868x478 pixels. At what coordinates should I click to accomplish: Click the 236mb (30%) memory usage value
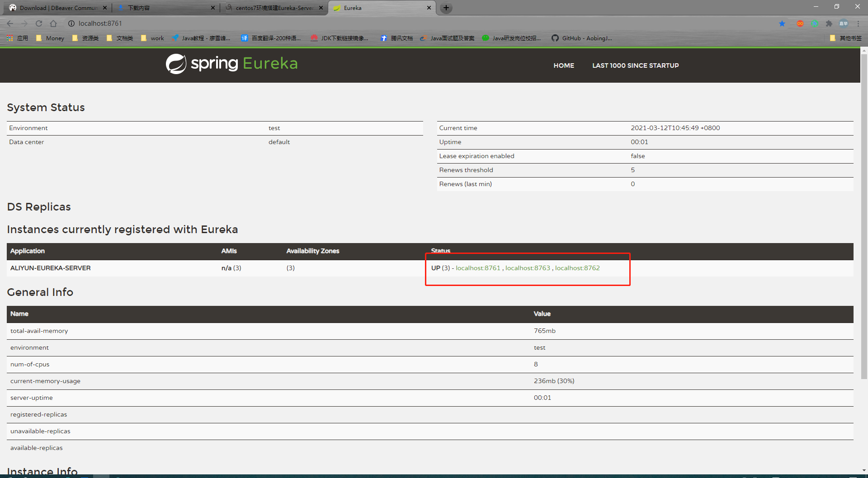(x=554, y=381)
